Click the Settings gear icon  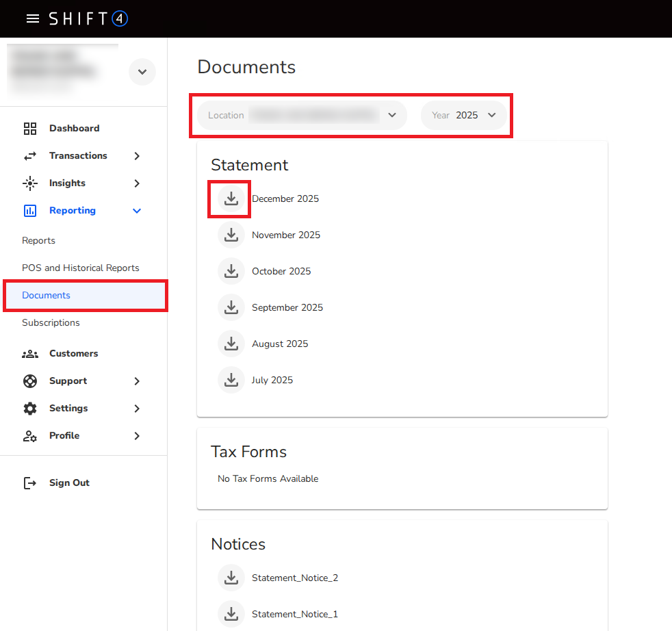(x=30, y=409)
